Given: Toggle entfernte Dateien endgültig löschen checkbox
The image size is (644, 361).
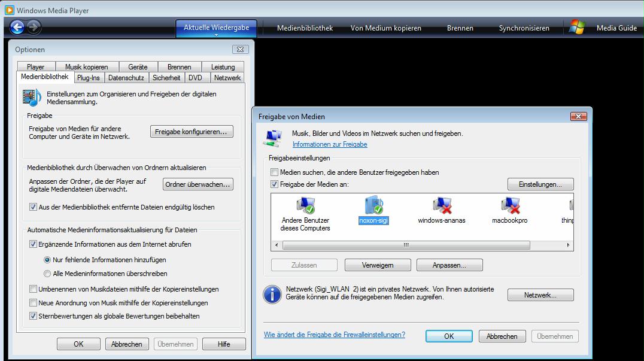Looking at the screenshot, I should (34, 207).
